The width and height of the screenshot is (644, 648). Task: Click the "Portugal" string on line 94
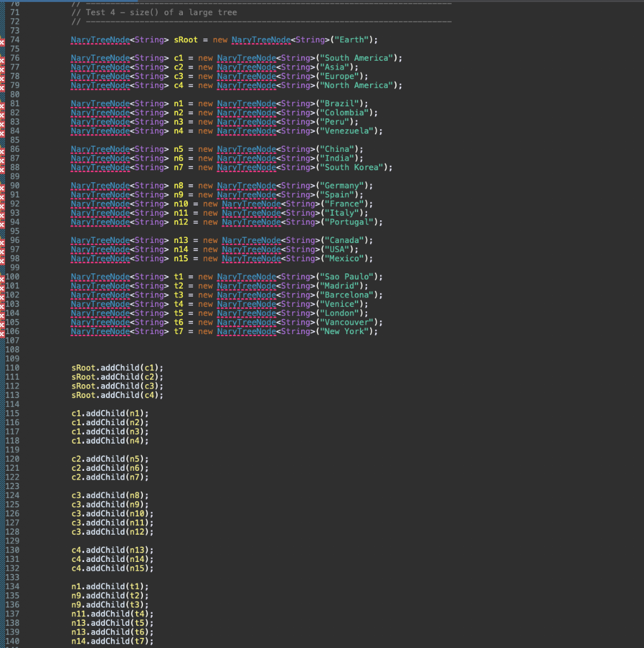tap(349, 222)
